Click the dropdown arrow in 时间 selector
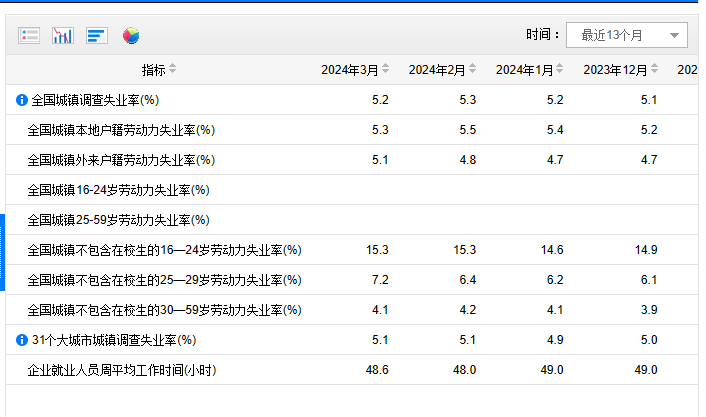This screenshot has width=706, height=417. [674, 36]
